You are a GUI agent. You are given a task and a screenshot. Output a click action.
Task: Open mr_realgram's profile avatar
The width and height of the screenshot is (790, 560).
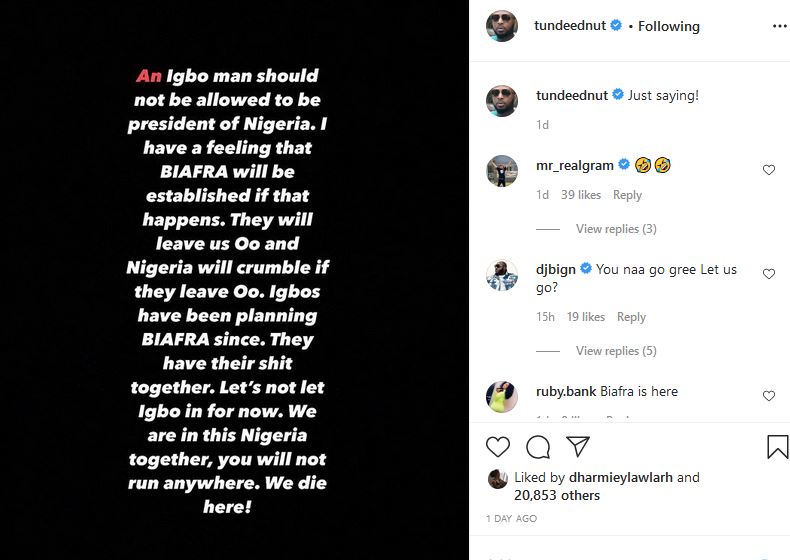502,170
